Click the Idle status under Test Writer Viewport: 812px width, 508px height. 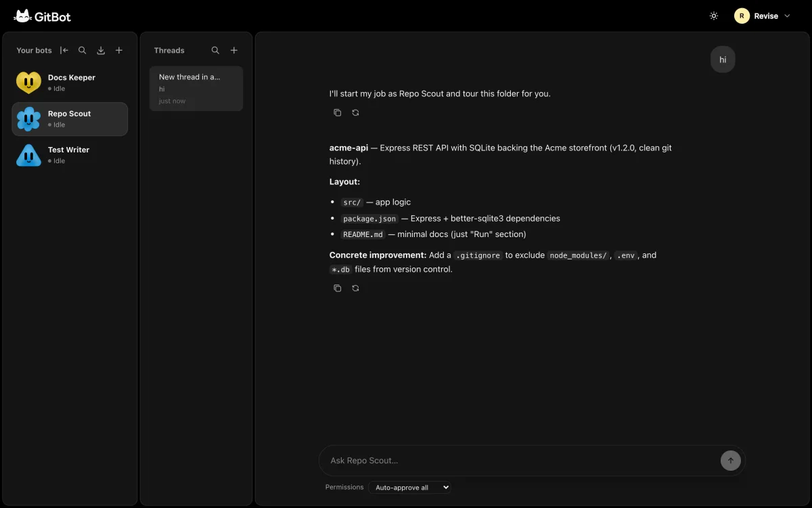tap(57, 161)
